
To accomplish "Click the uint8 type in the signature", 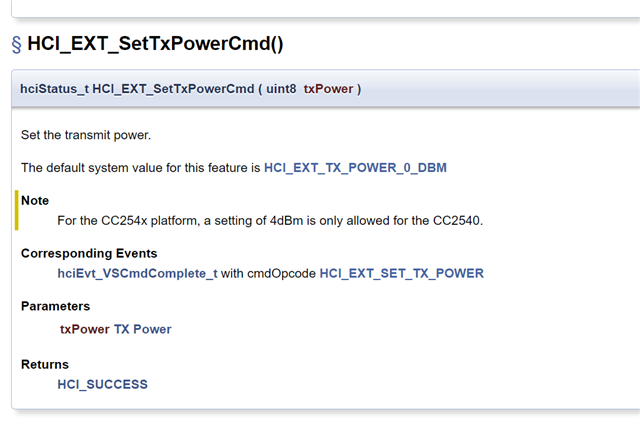I will 281,89.
